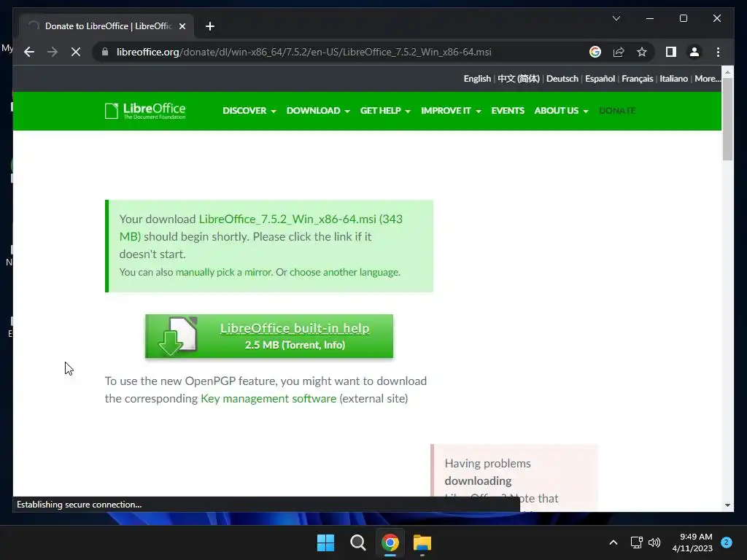Image resolution: width=747 pixels, height=560 pixels.
Task: Open taskbar Search icon
Action: 357,542
